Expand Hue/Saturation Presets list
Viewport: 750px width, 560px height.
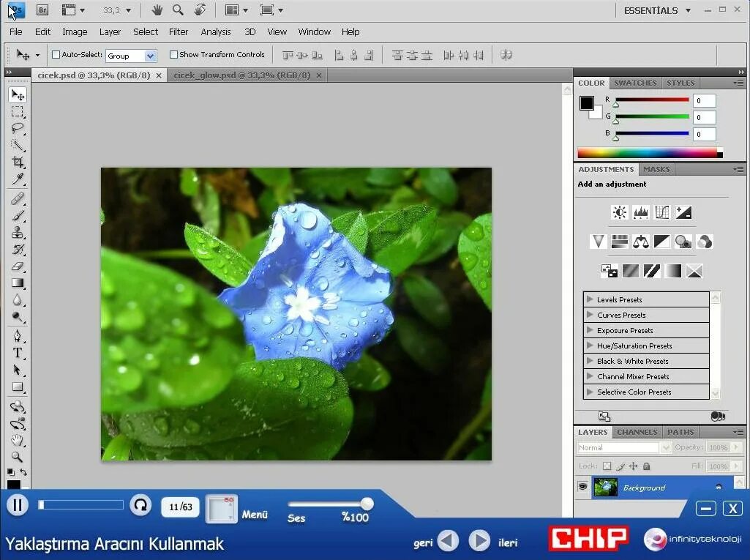click(590, 345)
